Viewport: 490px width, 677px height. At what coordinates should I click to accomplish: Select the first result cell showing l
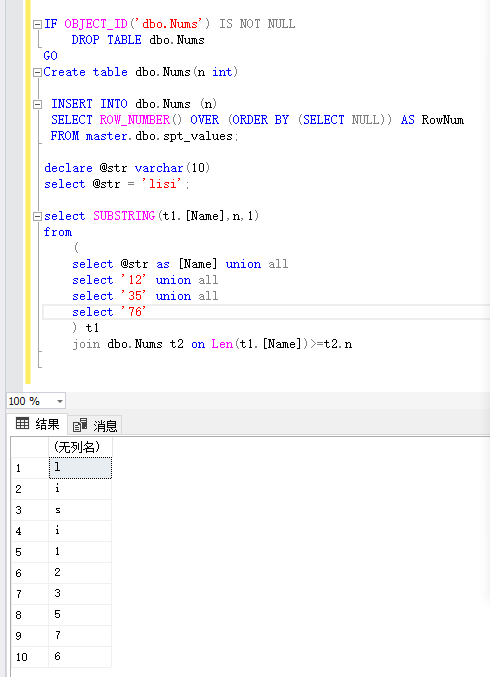pyautogui.click(x=80, y=468)
